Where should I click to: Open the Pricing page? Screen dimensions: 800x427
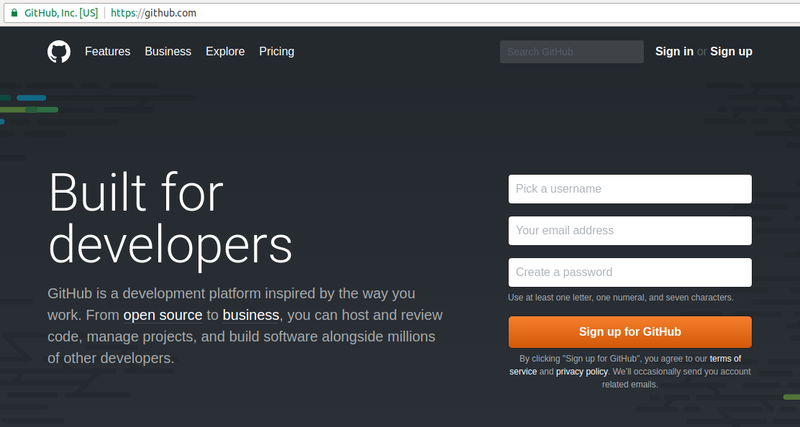tap(277, 52)
